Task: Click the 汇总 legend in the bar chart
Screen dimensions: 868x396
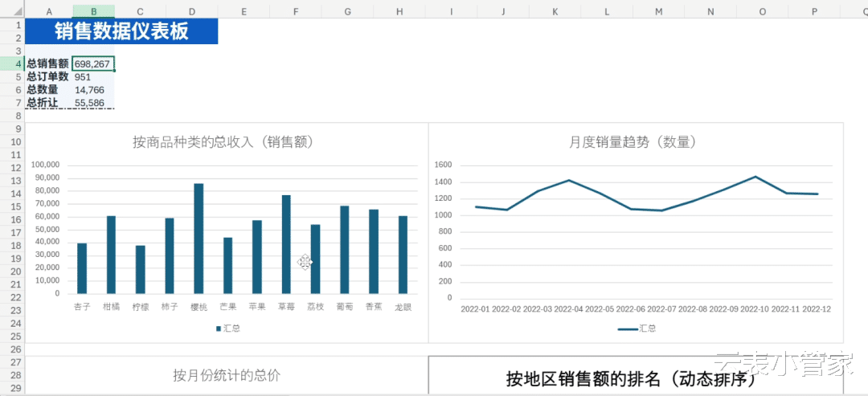Action: [x=228, y=329]
